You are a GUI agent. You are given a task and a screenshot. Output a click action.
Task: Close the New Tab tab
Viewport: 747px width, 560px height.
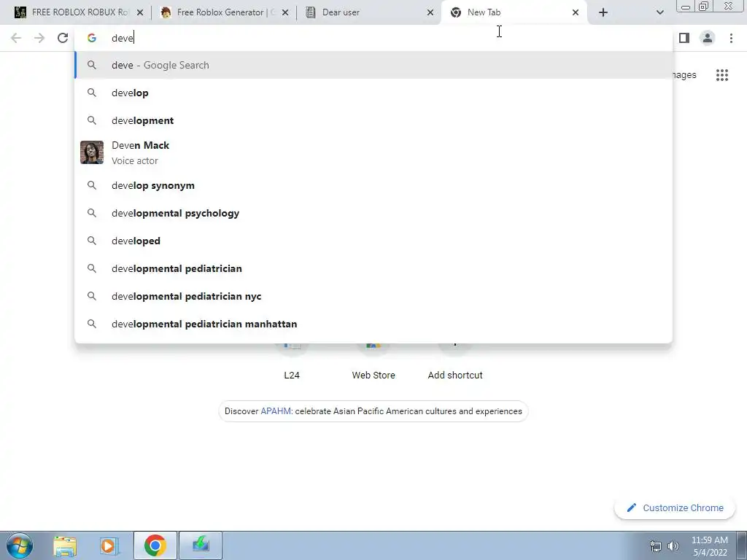click(575, 13)
